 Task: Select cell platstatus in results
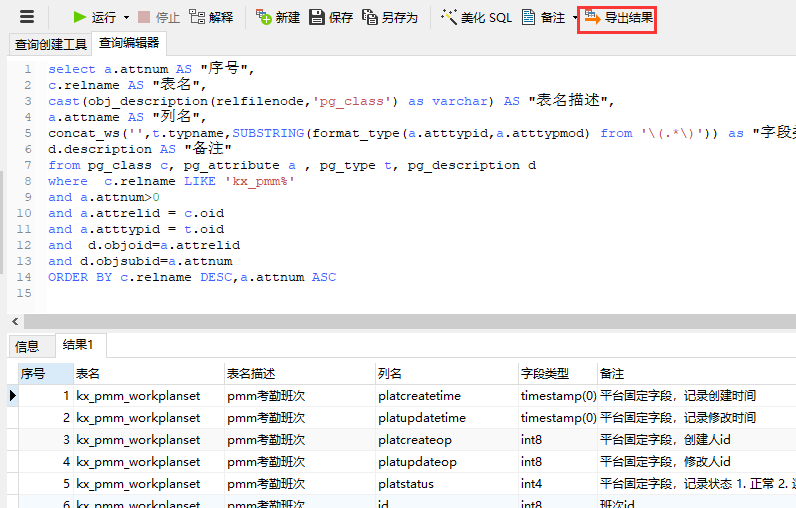[447, 484]
